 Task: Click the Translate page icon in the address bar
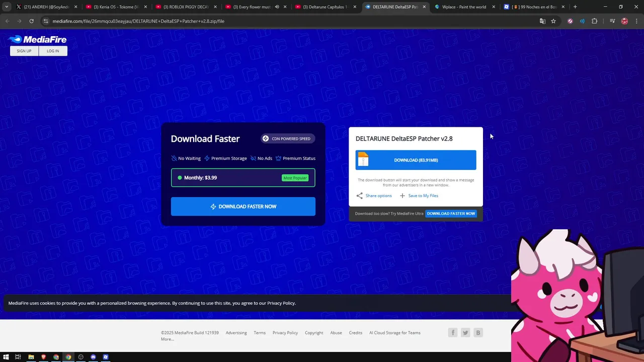[542, 21]
